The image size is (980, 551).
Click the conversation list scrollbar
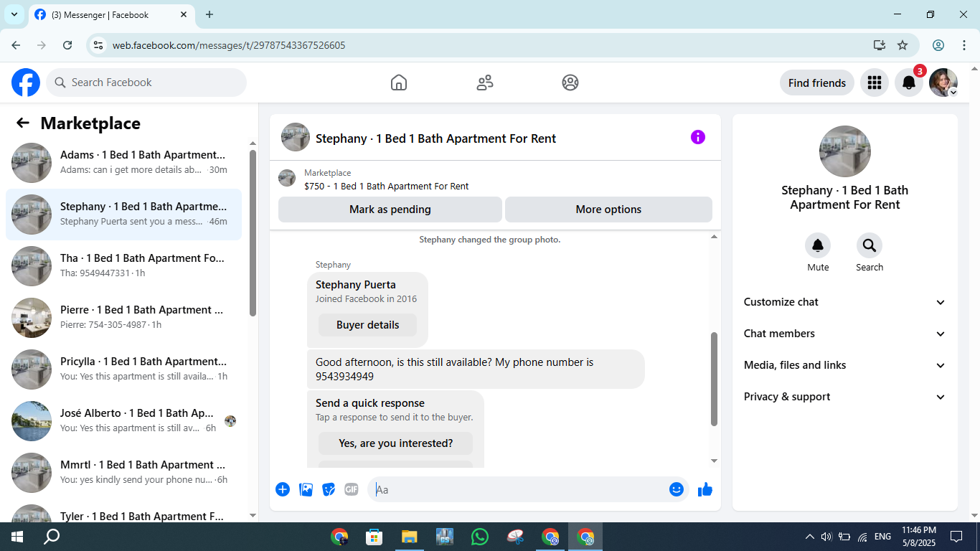253,232
